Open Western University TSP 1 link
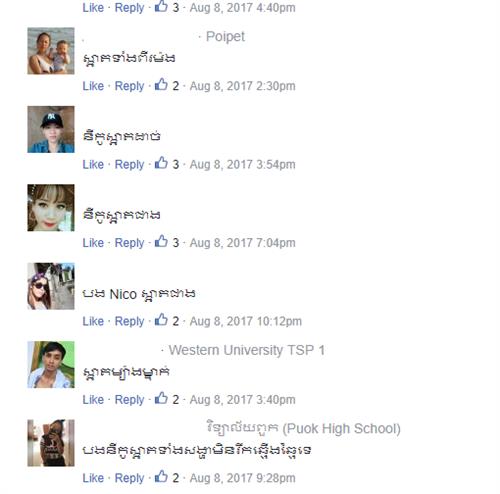The width and height of the screenshot is (500, 494). click(247, 350)
